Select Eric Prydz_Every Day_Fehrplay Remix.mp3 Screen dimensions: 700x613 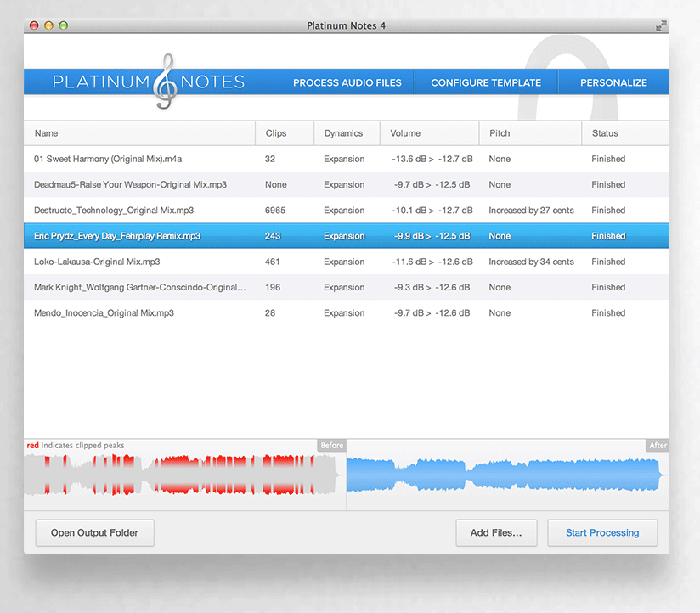[347, 236]
